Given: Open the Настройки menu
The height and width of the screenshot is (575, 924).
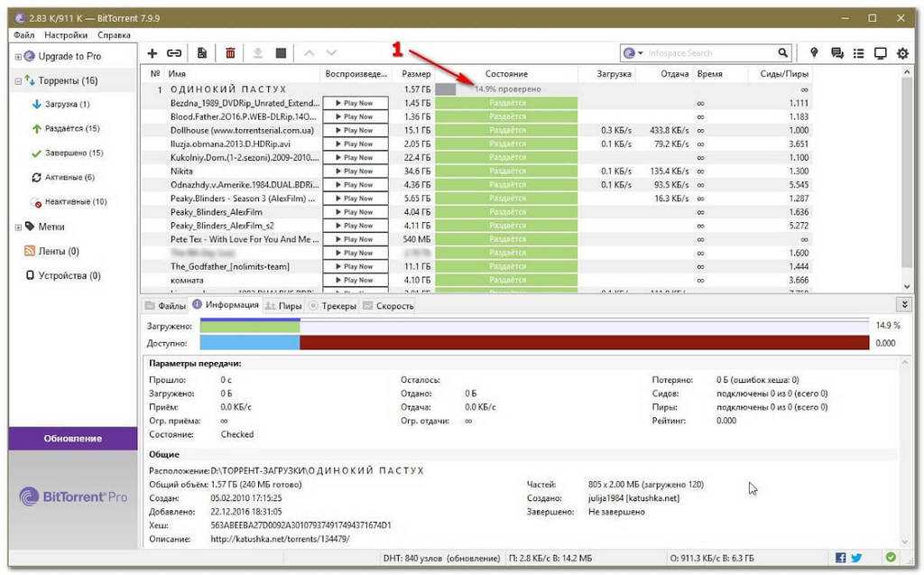Looking at the screenshot, I should tap(68, 35).
